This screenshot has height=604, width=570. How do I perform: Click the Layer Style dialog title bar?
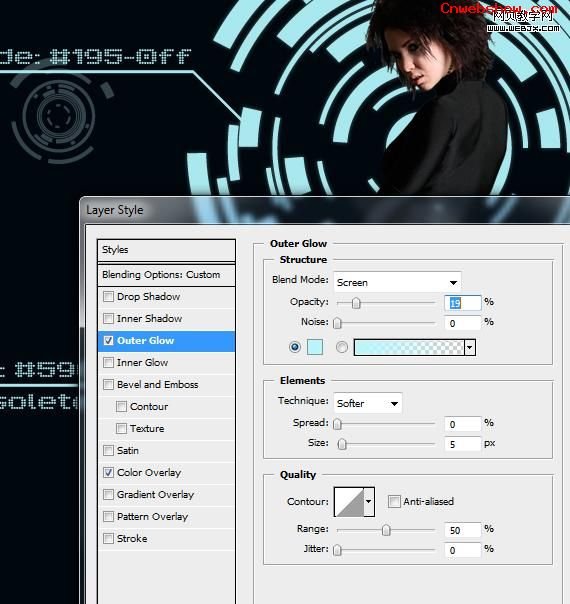[325, 210]
